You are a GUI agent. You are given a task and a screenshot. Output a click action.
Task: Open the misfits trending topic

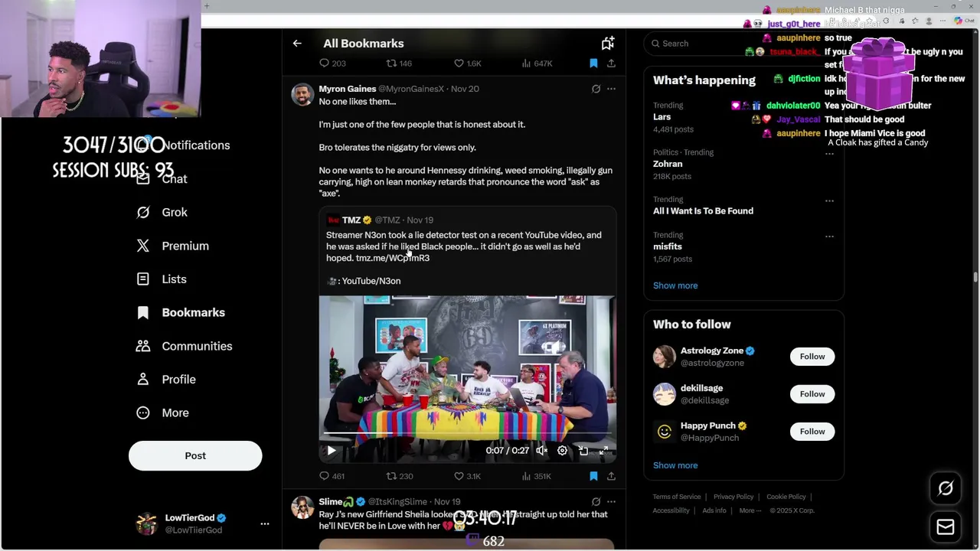[x=667, y=246]
